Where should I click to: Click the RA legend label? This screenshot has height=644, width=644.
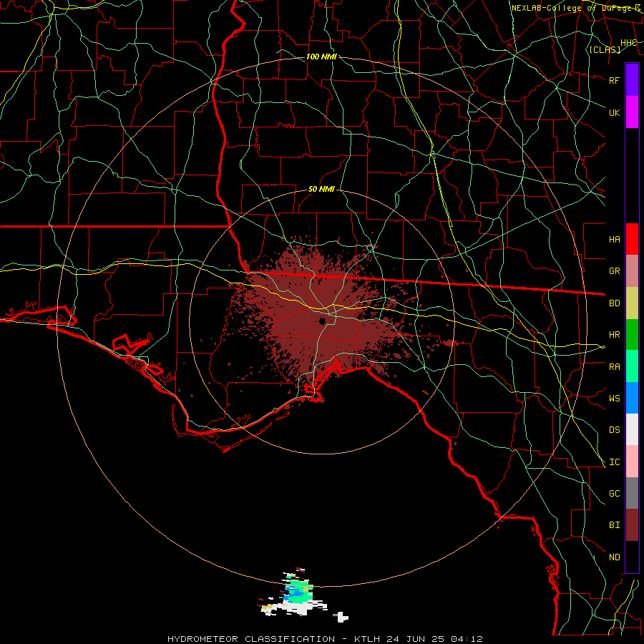coord(614,367)
